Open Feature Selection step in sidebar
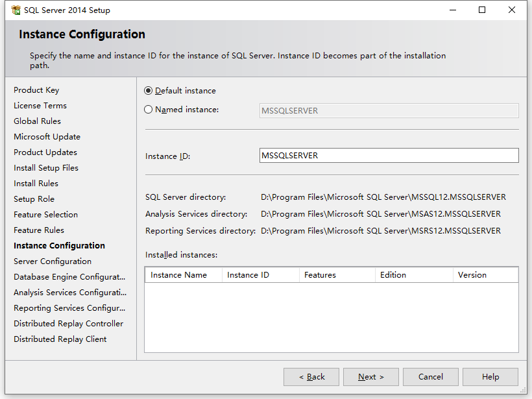Image resolution: width=532 pixels, height=399 pixels. click(46, 215)
